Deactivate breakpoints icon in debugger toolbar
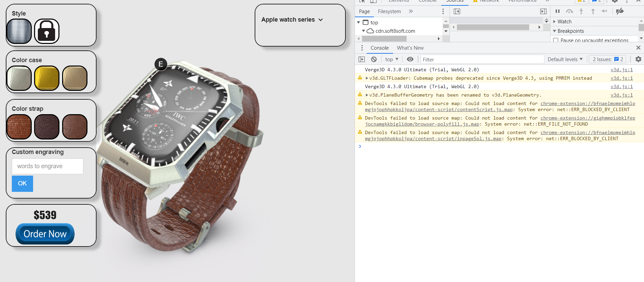The image size is (644, 282). pos(620,11)
